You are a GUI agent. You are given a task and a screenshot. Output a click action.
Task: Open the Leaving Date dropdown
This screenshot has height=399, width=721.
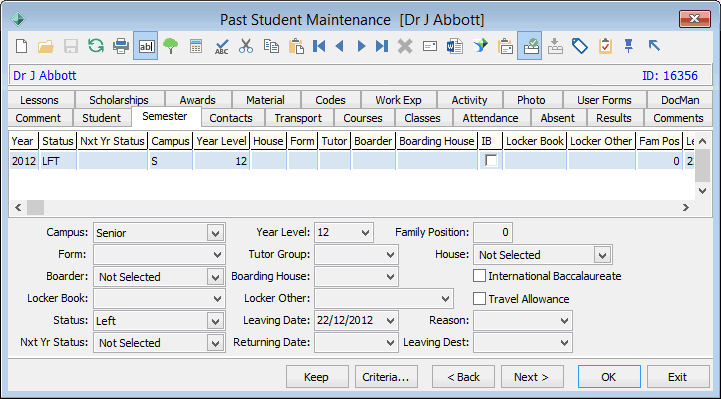tap(390, 321)
